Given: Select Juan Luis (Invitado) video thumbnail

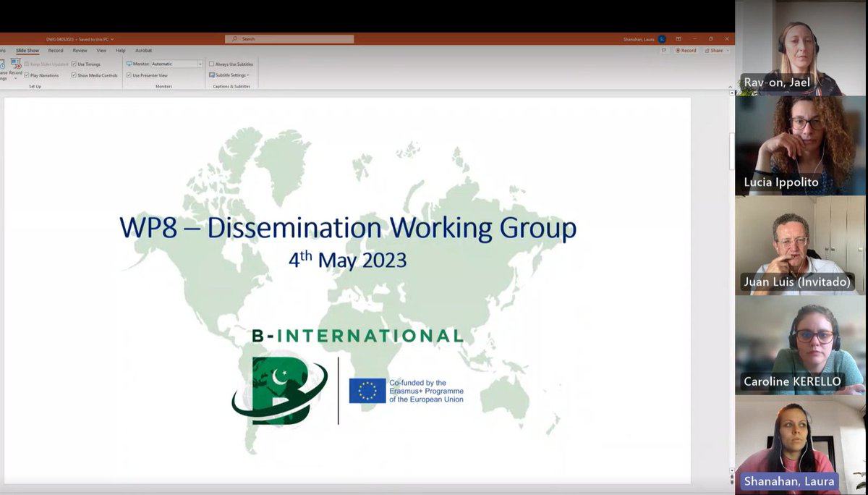Looking at the screenshot, I should coord(801,245).
